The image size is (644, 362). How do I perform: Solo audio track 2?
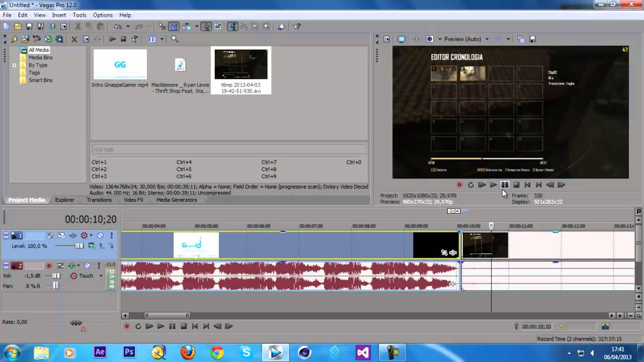[99, 265]
